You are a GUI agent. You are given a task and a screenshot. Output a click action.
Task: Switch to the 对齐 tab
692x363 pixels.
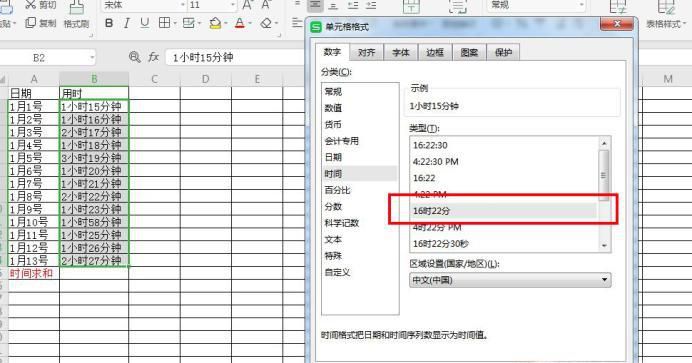click(366, 52)
